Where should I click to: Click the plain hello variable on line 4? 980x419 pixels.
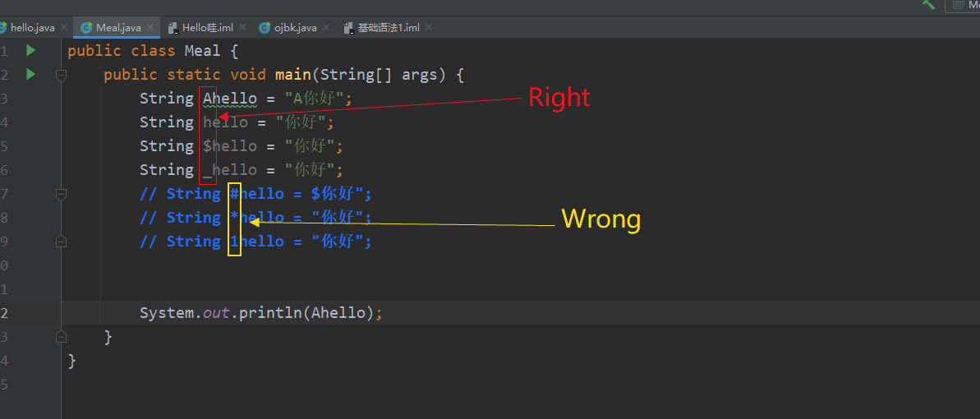[226, 122]
